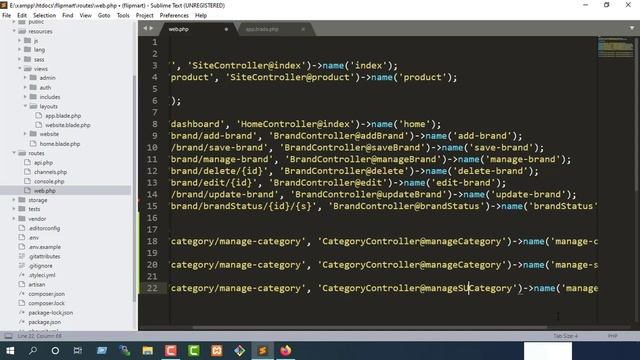The image size is (640, 360).
Task: Expand the sass folder
Action: click(x=19, y=59)
